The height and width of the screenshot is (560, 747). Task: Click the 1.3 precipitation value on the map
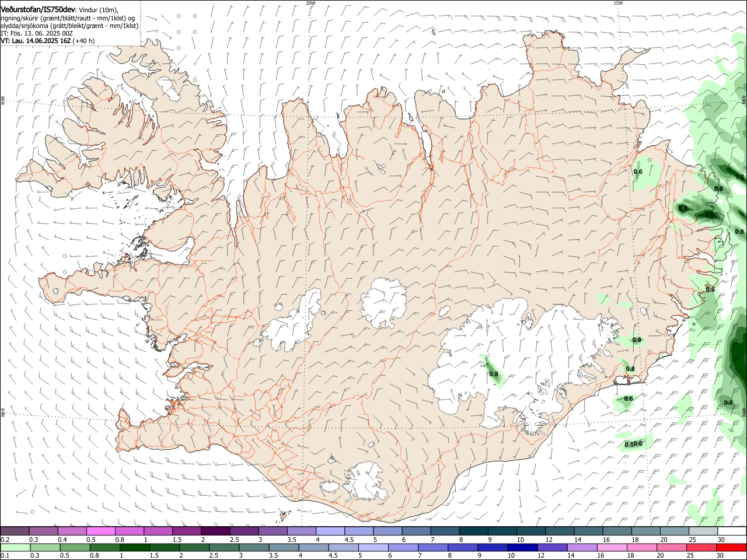[739, 177]
